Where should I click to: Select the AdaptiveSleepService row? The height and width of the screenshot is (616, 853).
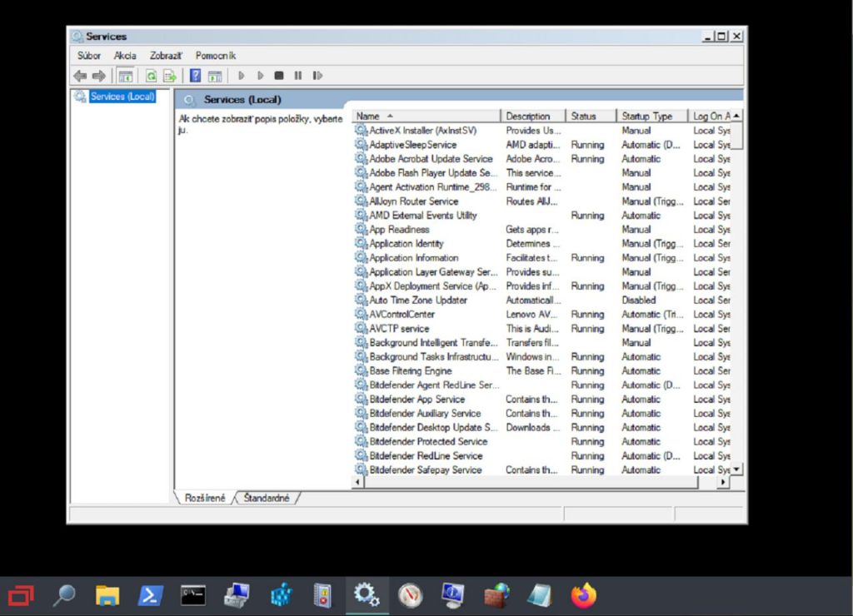[541, 145]
